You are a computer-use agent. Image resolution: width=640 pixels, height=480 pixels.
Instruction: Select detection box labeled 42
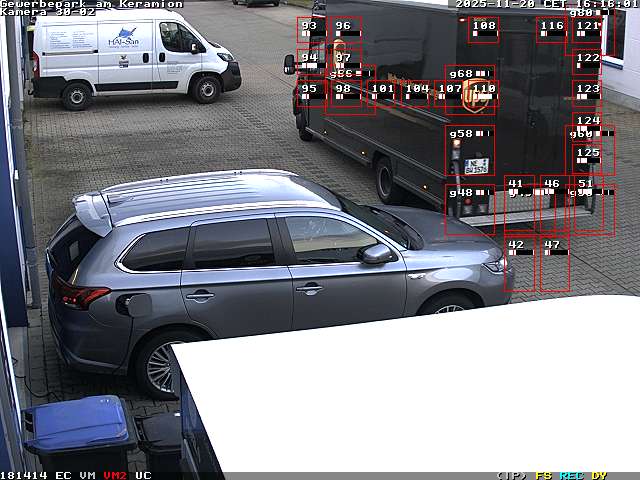pyautogui.click(x=519, y=264)
